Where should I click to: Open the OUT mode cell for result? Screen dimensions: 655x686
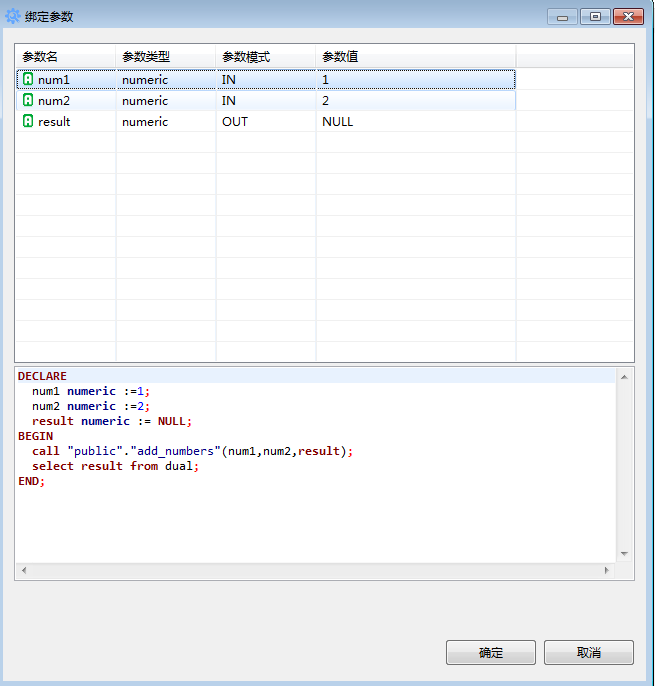pyautogui.click(x=265, y=121)
